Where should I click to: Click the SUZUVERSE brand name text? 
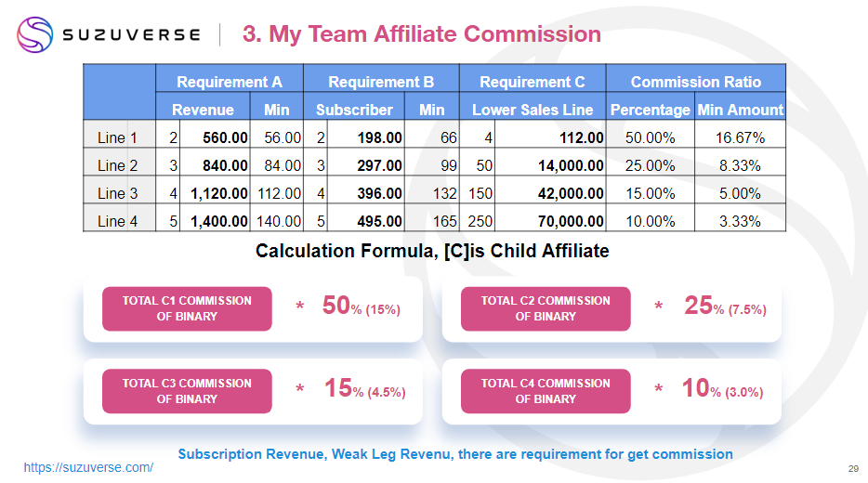tap(131, 35)
